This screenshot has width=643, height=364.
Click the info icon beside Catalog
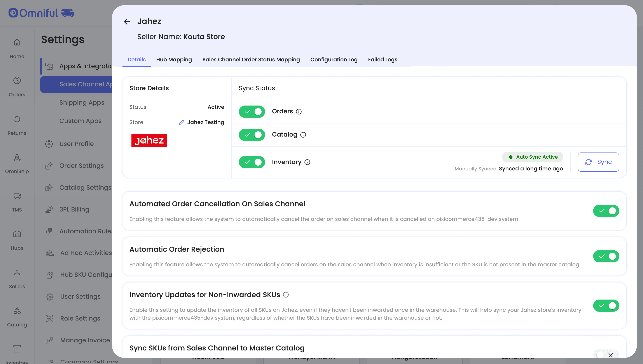[303, 135]
